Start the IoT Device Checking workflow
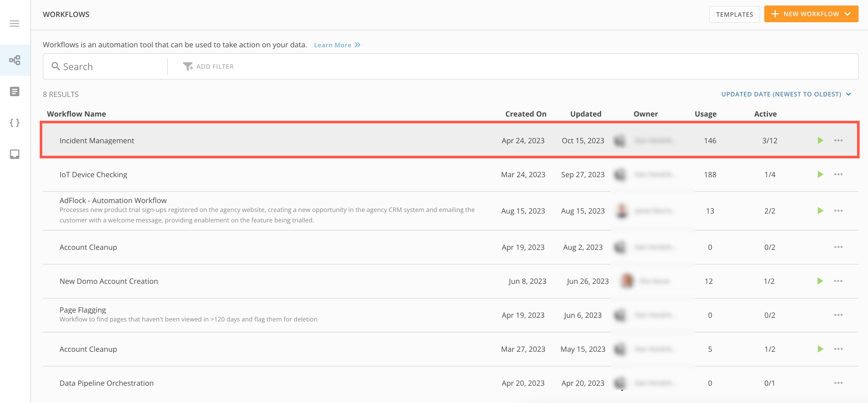The image size is (868, 403). 820,174
